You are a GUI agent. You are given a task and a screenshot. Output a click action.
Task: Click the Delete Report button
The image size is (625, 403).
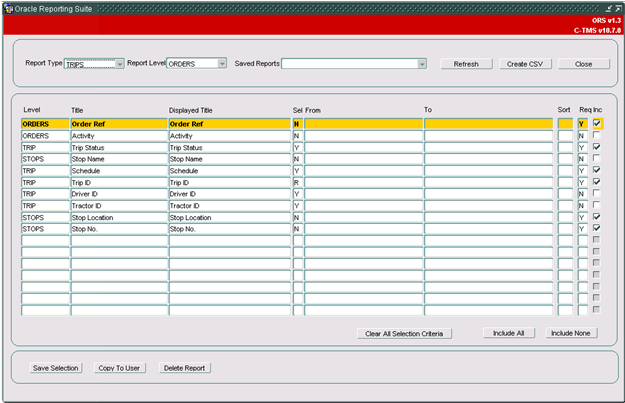(185, 368)
